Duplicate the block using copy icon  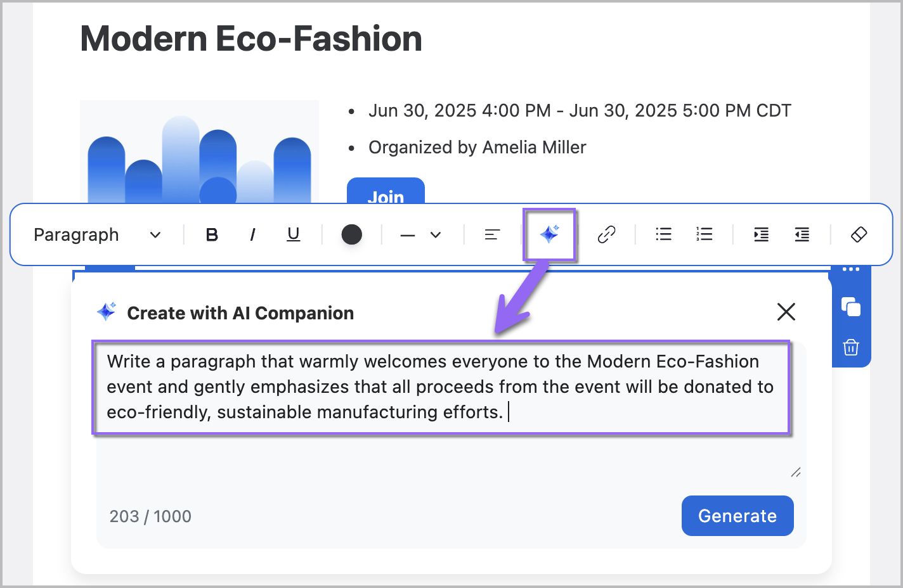coord(851,307)
